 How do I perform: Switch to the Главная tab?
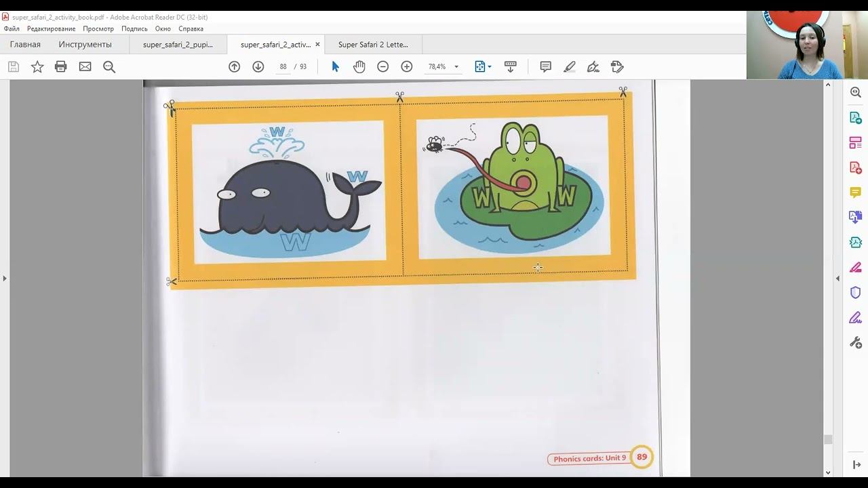(x=25, y=45)
